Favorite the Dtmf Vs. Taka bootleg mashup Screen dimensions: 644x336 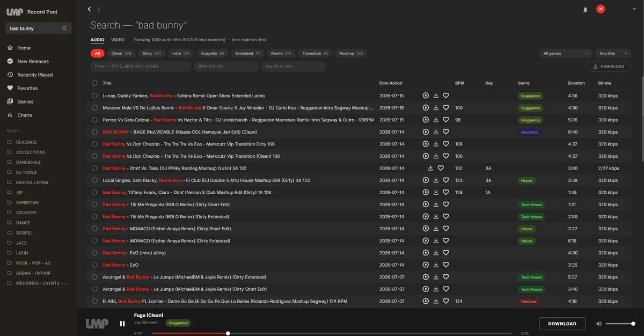point(441,168)
